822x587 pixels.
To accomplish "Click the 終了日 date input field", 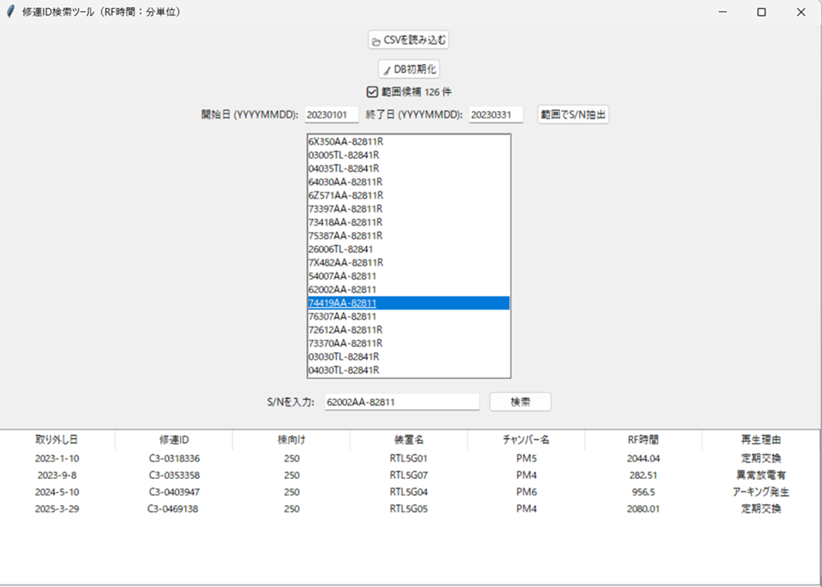I will coord(496,115).
